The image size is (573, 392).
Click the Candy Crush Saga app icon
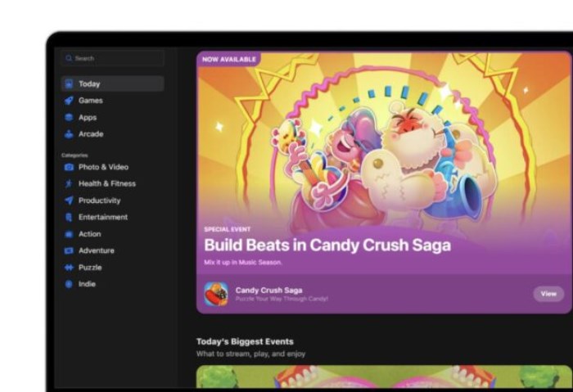[216, 294]
